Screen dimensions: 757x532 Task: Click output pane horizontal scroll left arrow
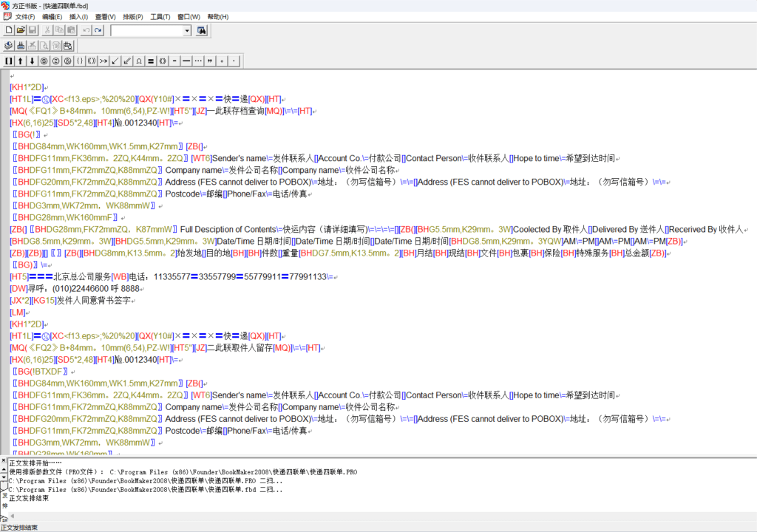coord(12,516)
